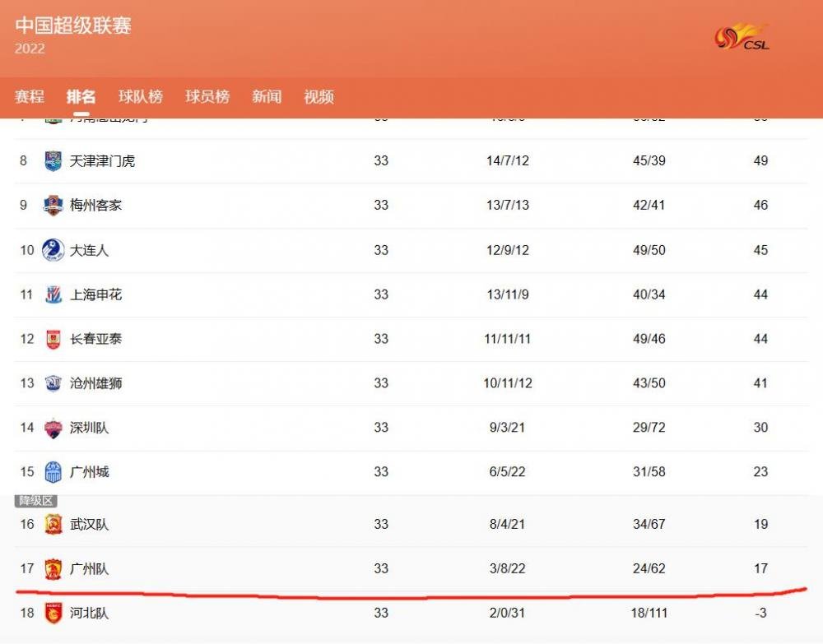Click goals 31/58 for 广州城
Viewport: 823px width, 644px height.
tap(649, 472)
